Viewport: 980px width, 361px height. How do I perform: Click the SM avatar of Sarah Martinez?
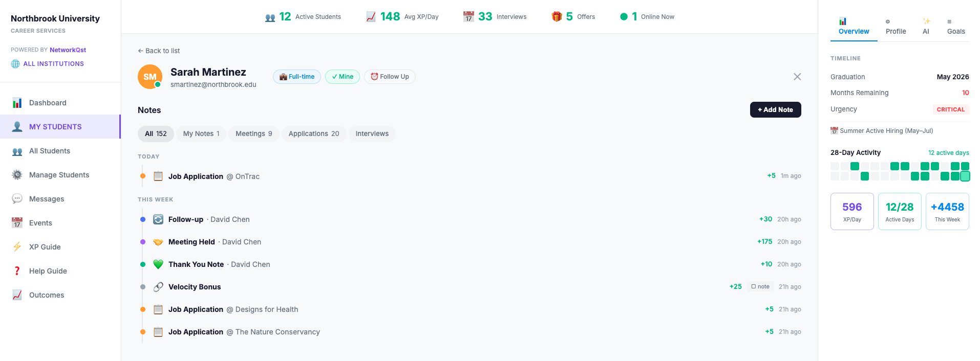point(150,77)
